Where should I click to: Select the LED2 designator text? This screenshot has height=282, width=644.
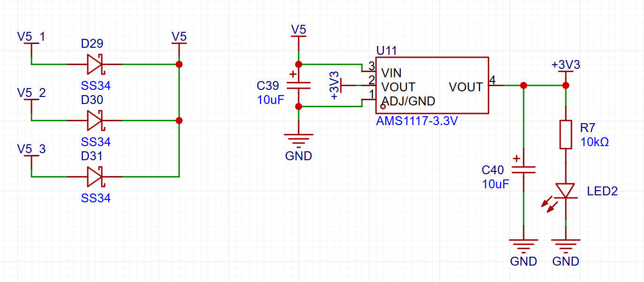(602, 191)
